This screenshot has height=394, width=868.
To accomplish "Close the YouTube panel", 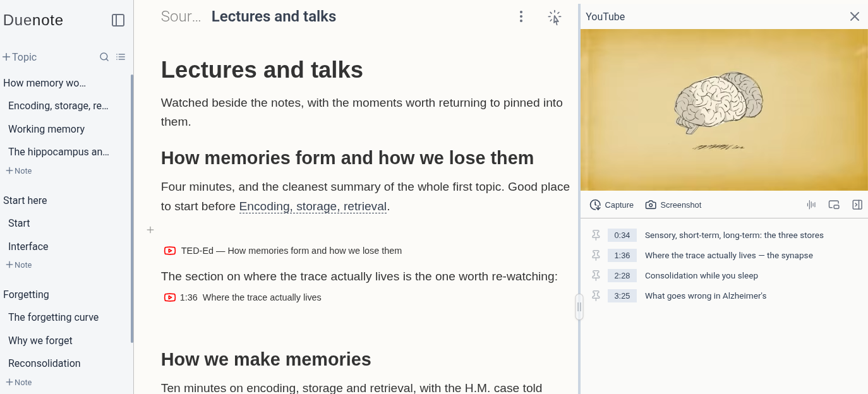I will coord(855,16).
